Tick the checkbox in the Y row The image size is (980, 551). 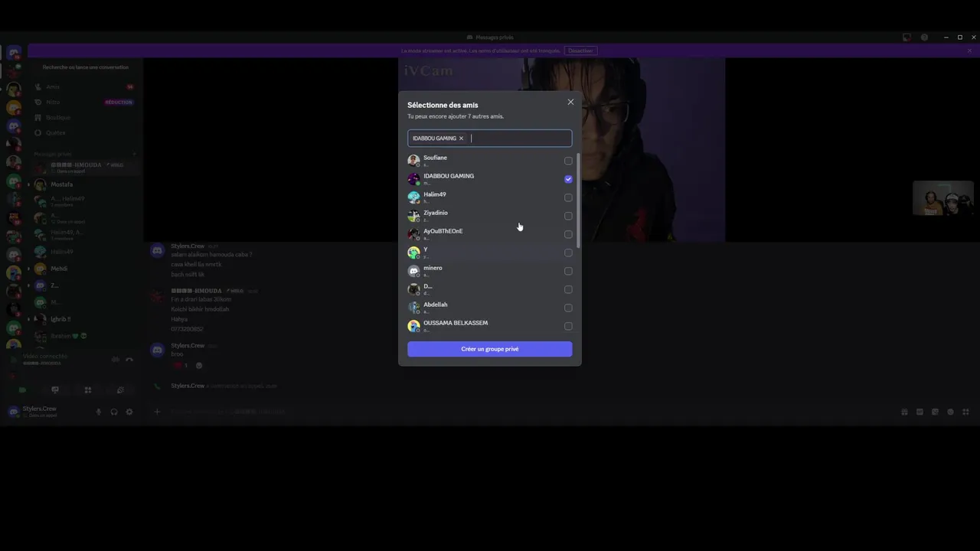coord(568,253)
